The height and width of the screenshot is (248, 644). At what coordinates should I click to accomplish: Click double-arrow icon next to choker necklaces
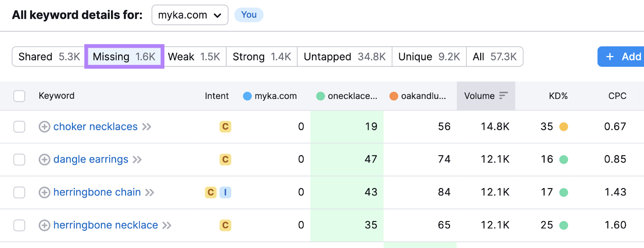pos(147,127)
